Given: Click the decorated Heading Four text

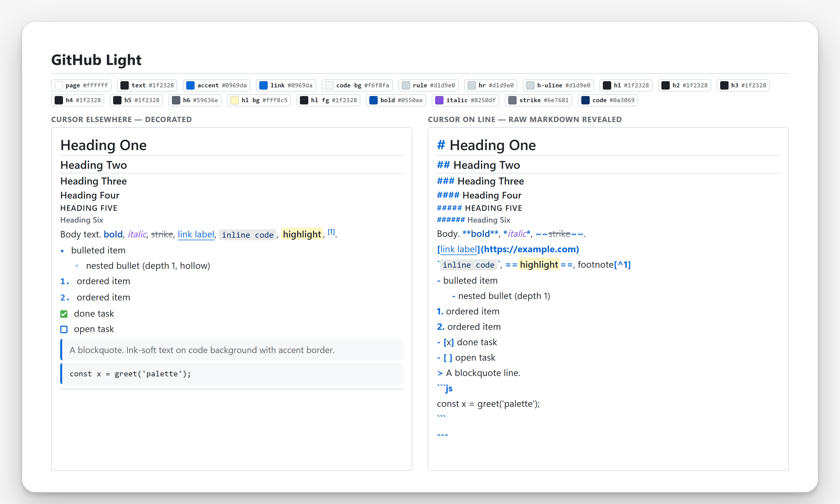Looking at the screenshot, I should tap(90, 195).
